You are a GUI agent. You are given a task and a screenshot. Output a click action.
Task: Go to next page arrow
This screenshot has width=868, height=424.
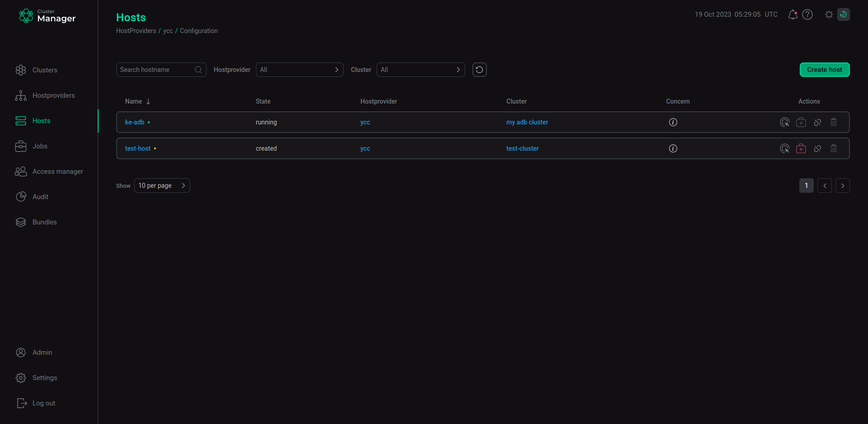(x=843, y=186)
